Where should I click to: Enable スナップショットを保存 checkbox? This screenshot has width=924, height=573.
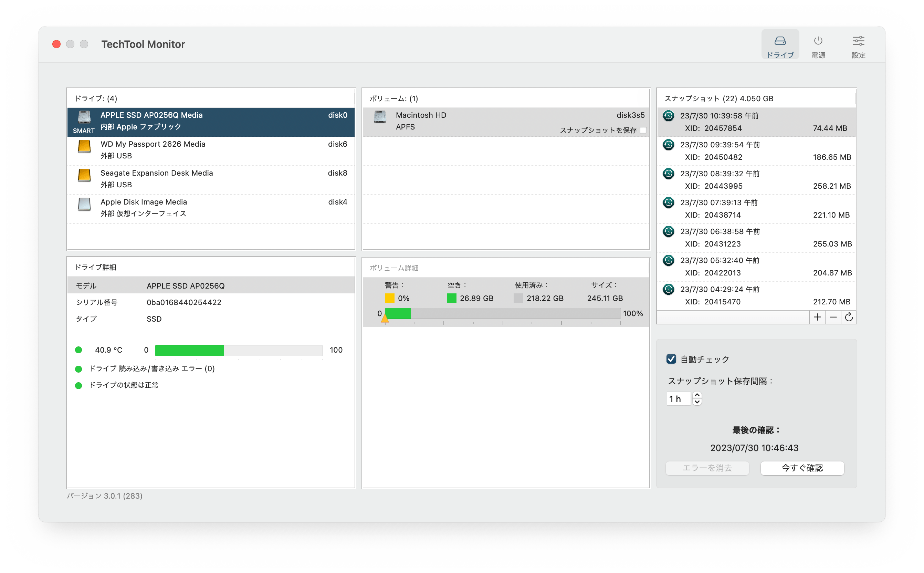pyautogui.click(x=643, y=131)
